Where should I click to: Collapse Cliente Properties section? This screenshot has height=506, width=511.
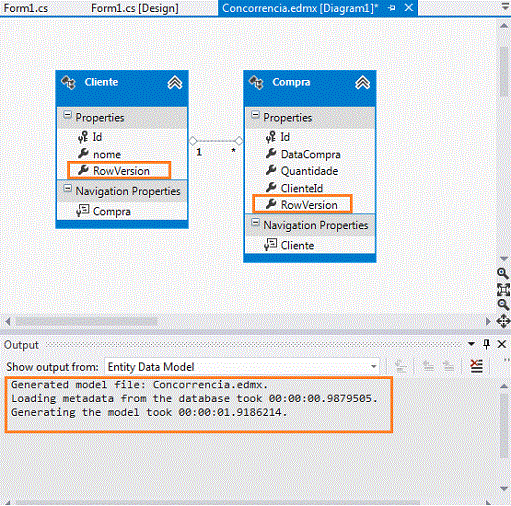click(67, 115)
